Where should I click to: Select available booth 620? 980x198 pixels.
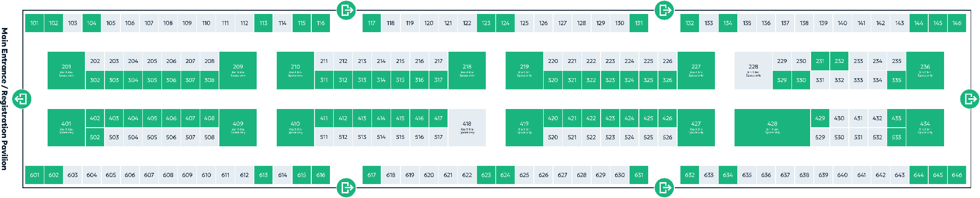pos(429,175)
